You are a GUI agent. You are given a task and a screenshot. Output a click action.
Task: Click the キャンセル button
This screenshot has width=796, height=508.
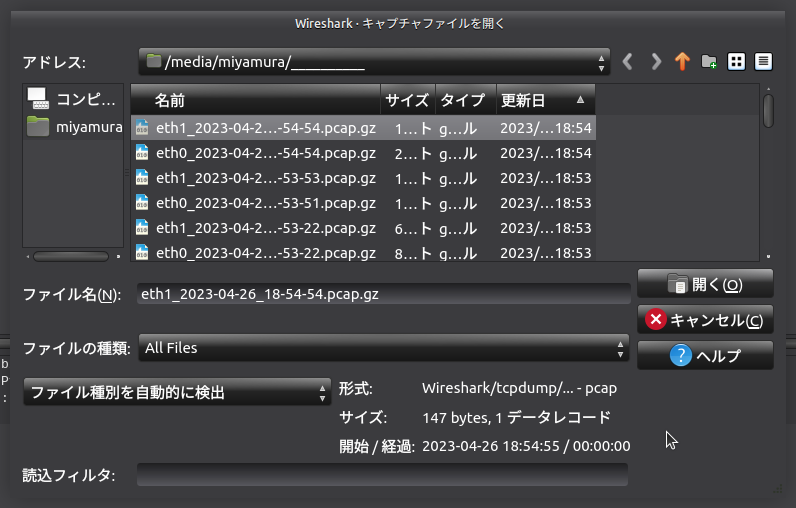(705, 320)
